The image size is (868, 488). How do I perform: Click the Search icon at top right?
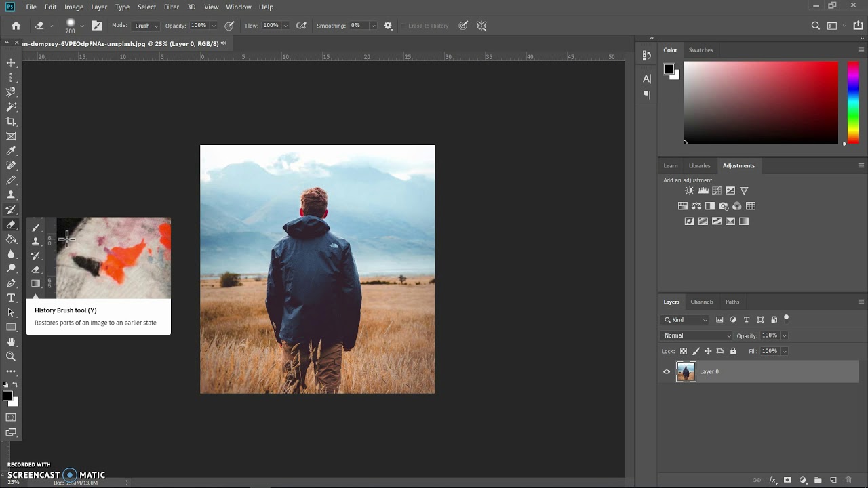tap(816, 26)
